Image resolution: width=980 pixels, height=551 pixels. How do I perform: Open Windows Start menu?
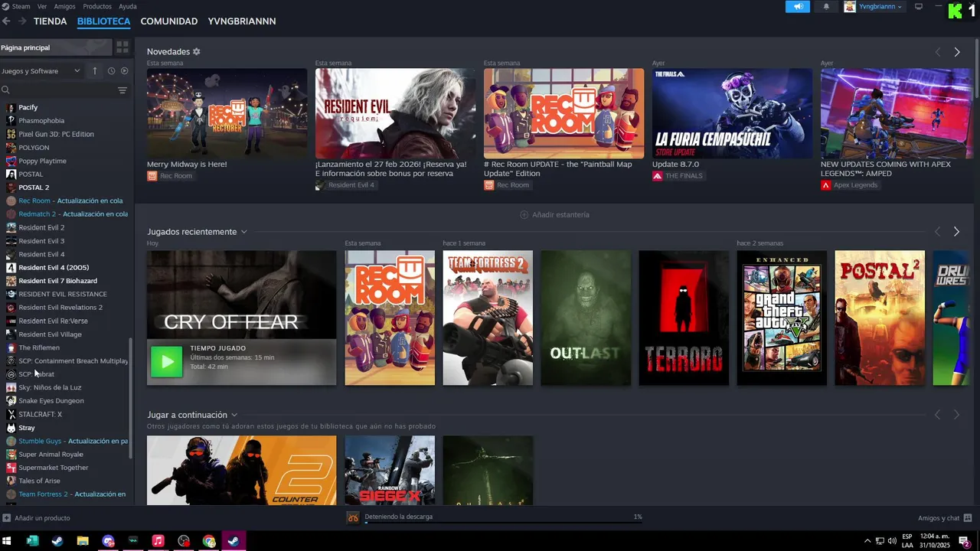(x=7, y=541)
